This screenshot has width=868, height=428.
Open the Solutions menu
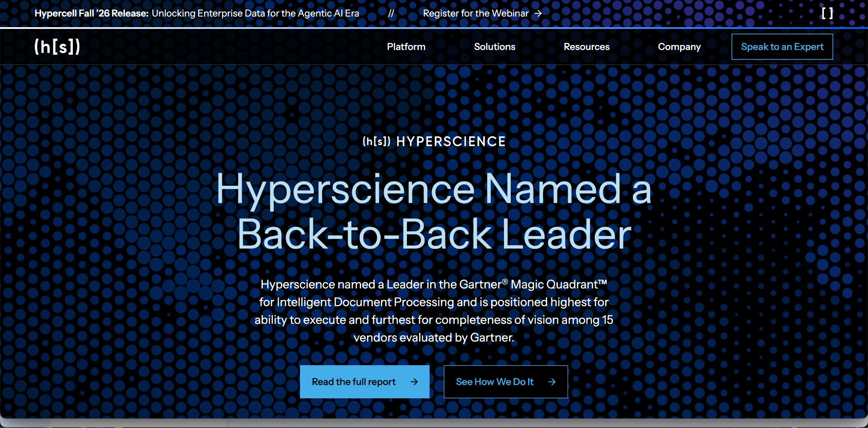[x=495, y=47]
